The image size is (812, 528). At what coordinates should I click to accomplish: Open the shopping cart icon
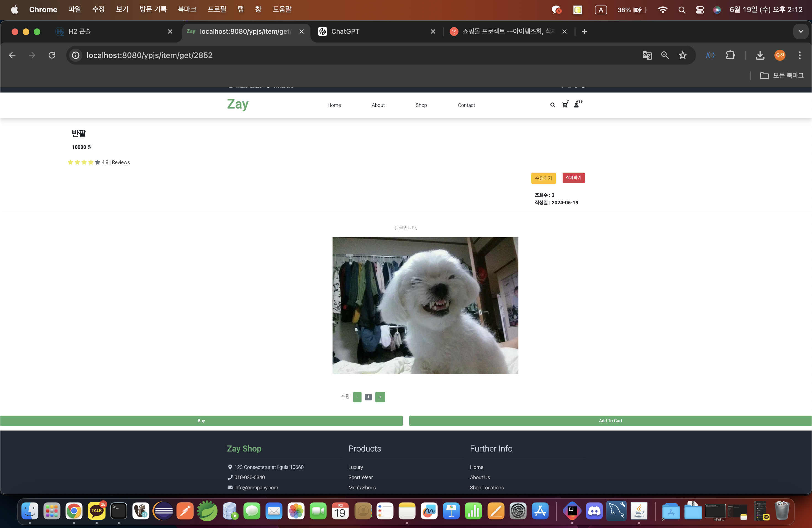coord(565,105)
